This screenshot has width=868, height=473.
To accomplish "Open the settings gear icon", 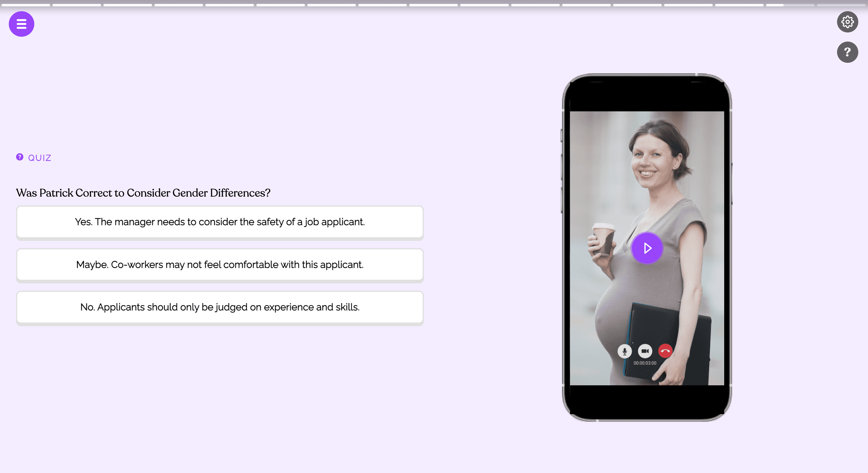I will (847, 22).
